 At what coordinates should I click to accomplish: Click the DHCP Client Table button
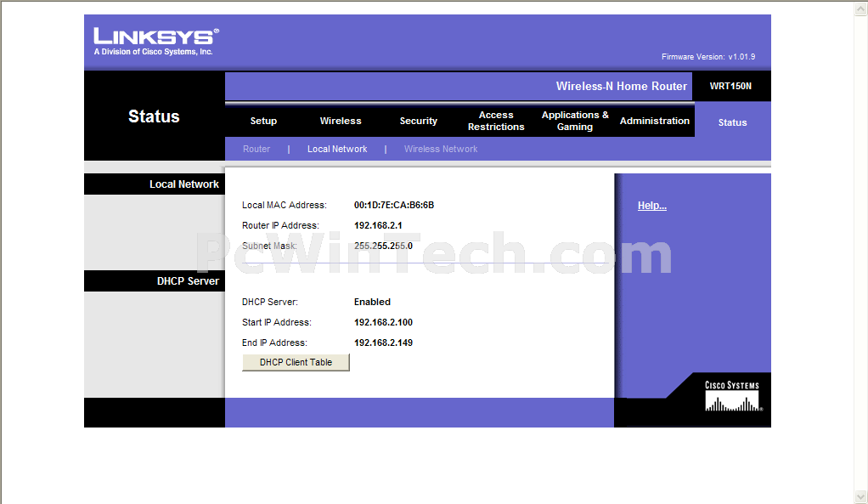[296, 362]
